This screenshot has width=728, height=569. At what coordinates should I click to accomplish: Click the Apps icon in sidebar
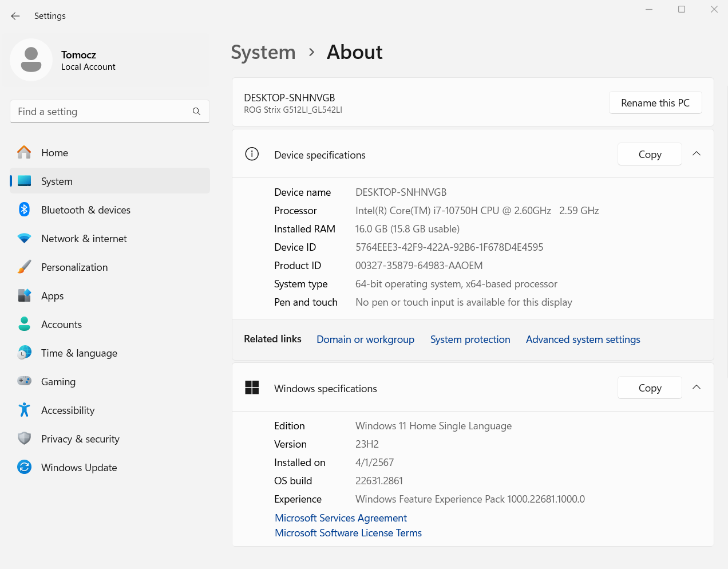click(24, 295)
